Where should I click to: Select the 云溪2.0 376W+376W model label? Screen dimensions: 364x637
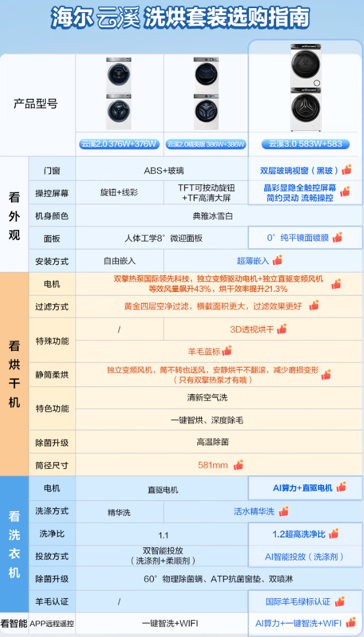coord(120,144)
